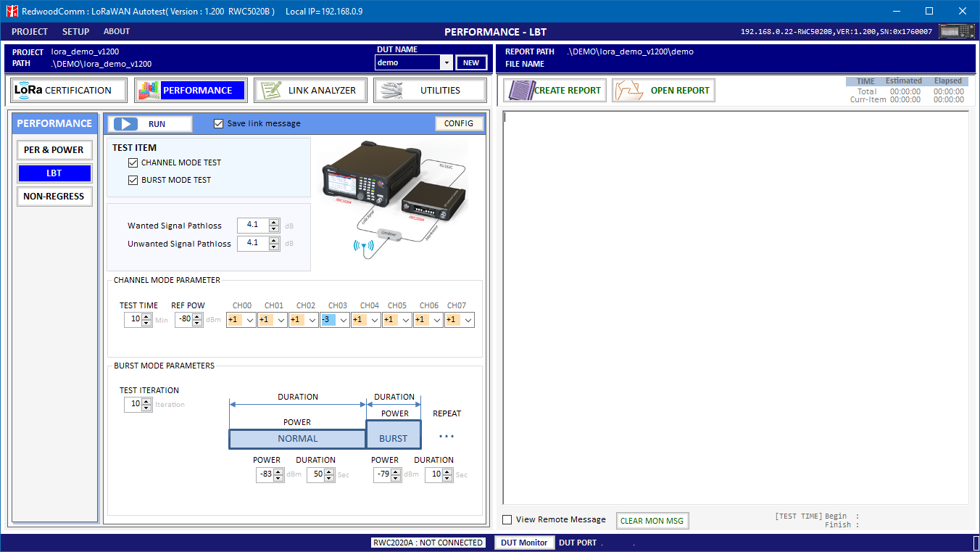
Task: Click the RedwoodComm app icon in title bar
Action: pos(12,12)
